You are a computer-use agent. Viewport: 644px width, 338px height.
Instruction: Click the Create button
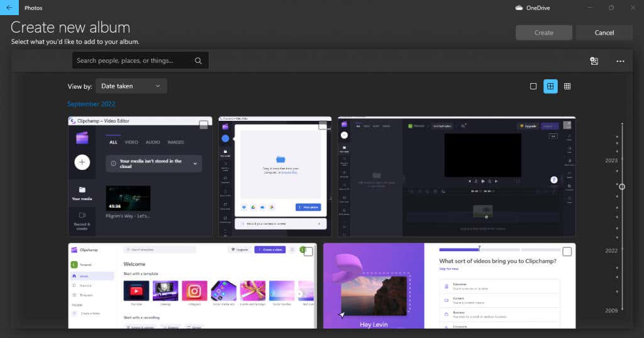(x=544, y=33)
